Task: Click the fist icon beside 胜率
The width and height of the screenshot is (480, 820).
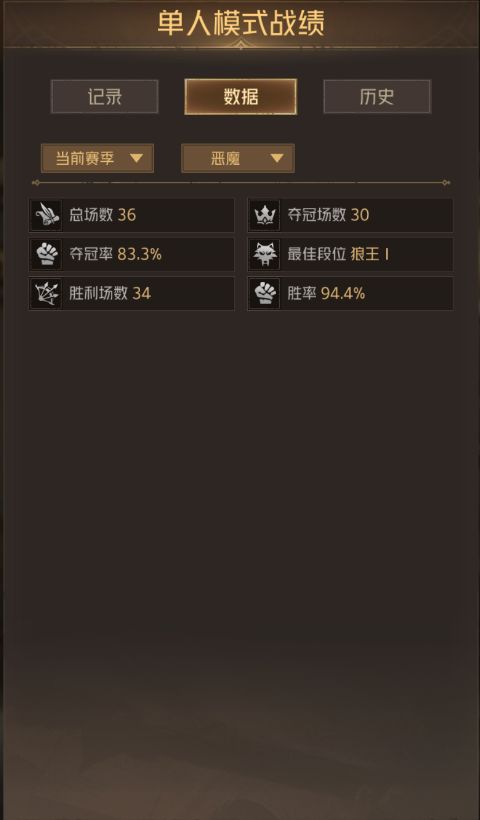Action: 264,293
